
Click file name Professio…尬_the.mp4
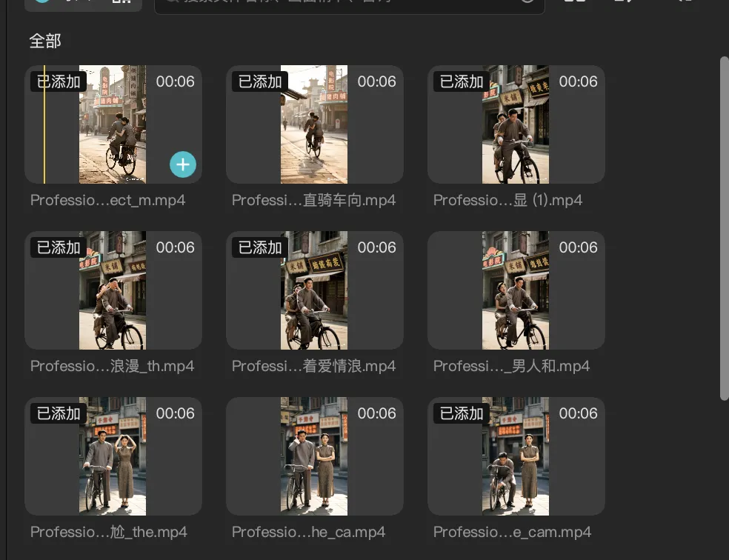(109, 532)
